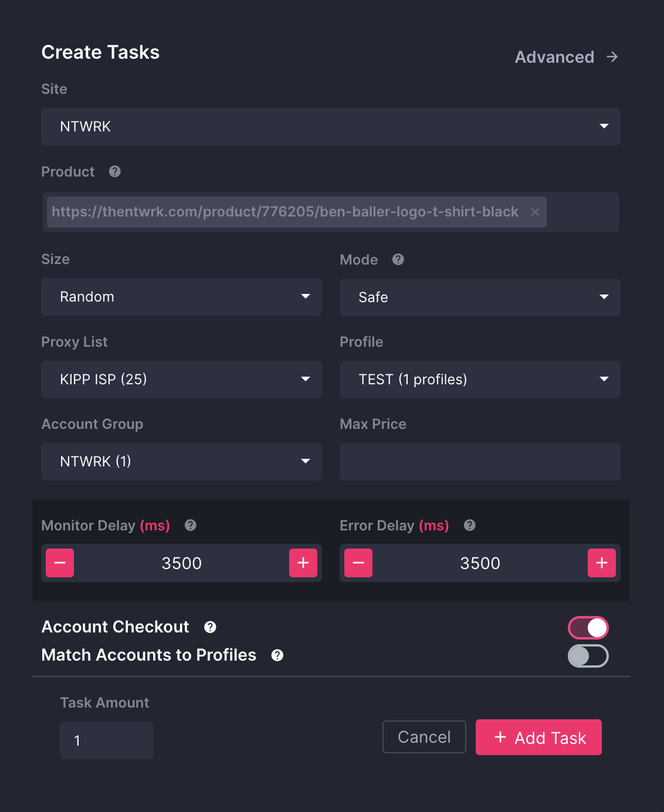
Task: Increase Error Delay with plus button
Action: [602, 563]
